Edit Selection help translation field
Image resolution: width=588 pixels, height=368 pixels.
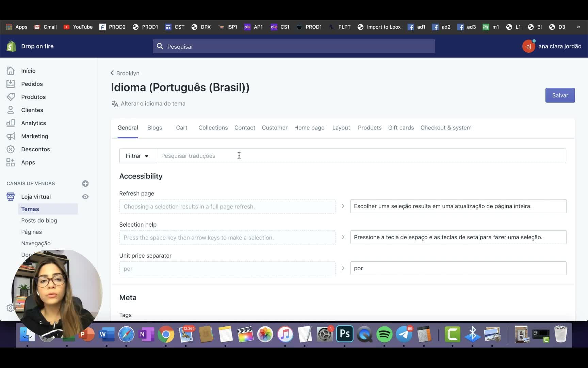pyautogui.click(x=458, y=237)
